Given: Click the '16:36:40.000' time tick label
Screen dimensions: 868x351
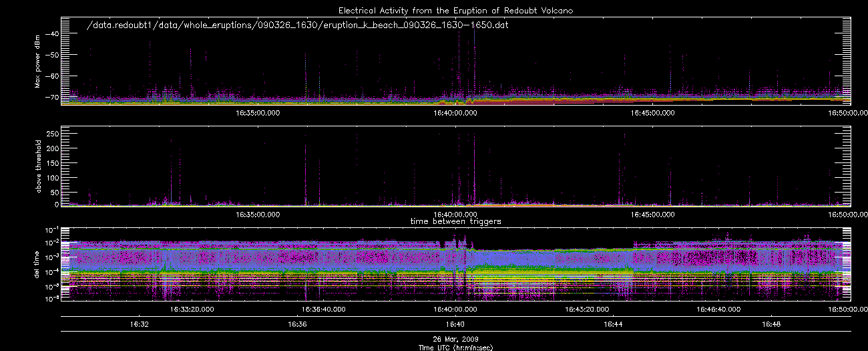Looking at the screenshot, I should 324,310.
